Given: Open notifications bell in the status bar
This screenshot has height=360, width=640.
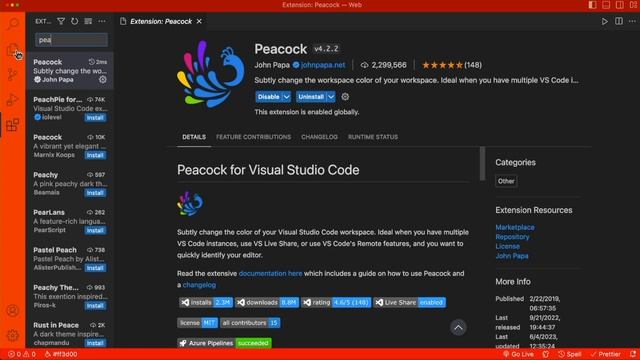Looking at the screenshot, I should (633, 354).
